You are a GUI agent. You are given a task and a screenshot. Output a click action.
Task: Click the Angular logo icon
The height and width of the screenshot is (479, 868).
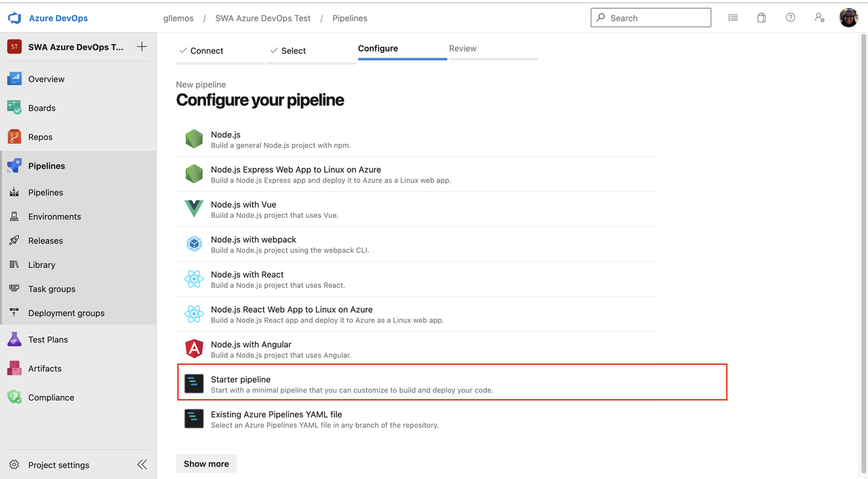[194, 349]
